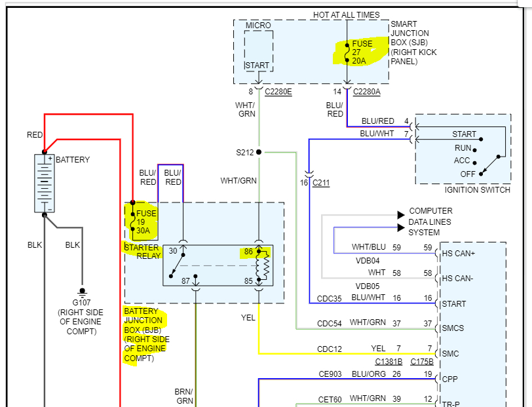Select ACC position in ignition switch
The height and width of the screenshot is (407, 532).
coord(462,160)
